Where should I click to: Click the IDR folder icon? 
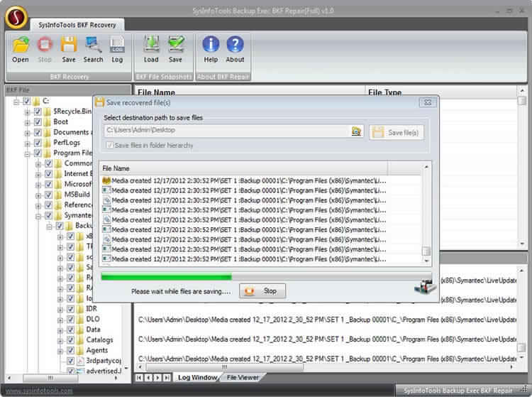[80, 309]
